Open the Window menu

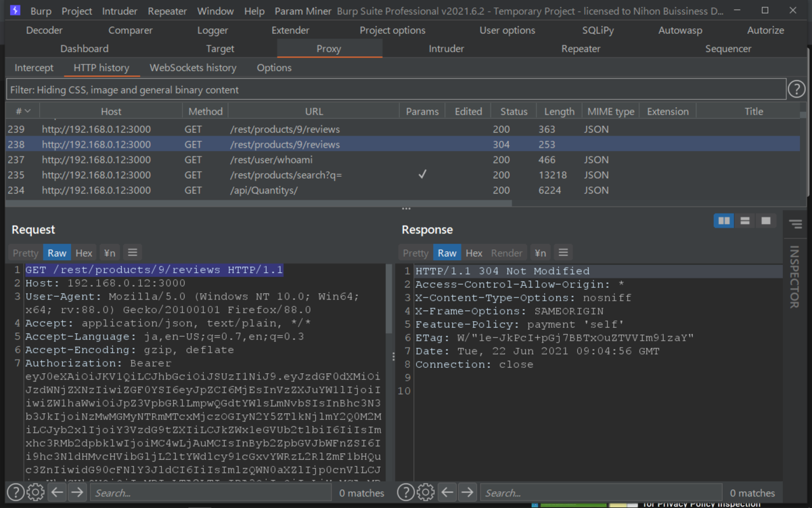[215, 11]
